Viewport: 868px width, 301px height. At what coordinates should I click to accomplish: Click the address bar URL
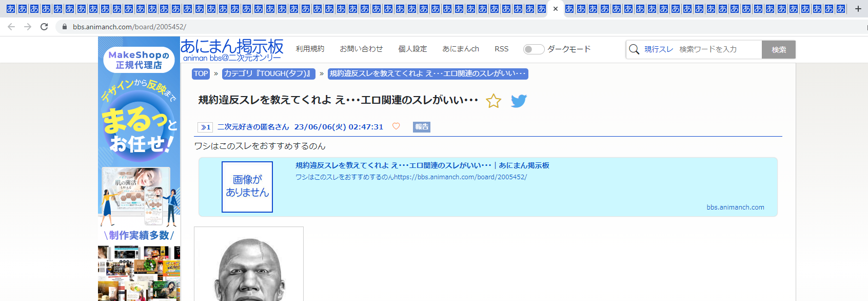[x=129, y=27]
